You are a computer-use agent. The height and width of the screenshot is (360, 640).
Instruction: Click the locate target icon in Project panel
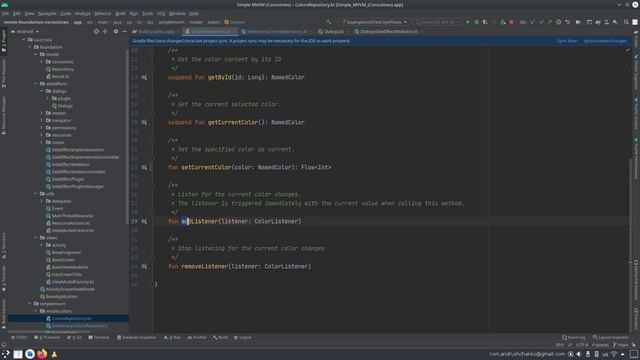coord(96,31)
